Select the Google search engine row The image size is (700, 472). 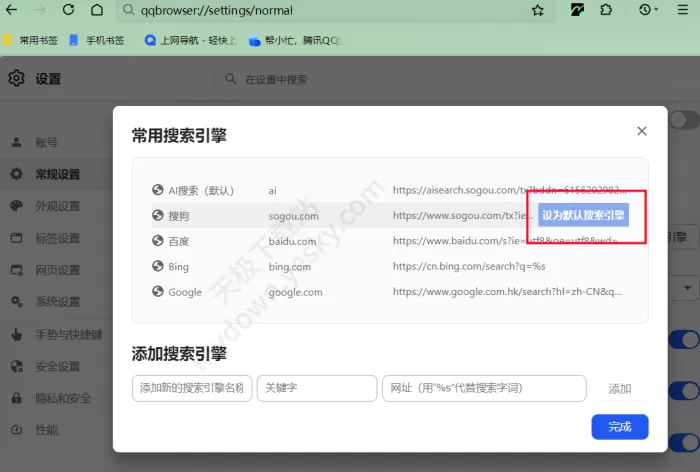coord(389,292)
